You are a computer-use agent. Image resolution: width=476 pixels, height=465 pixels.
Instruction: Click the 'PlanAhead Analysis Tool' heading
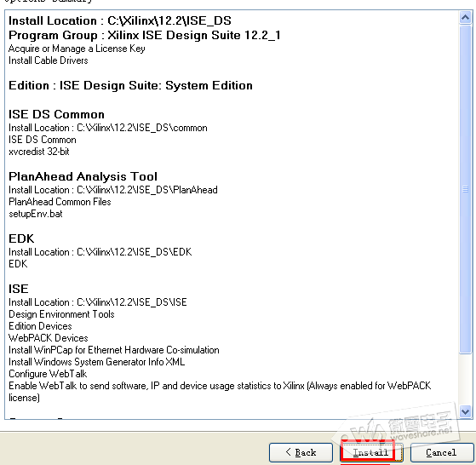[83, 176]
